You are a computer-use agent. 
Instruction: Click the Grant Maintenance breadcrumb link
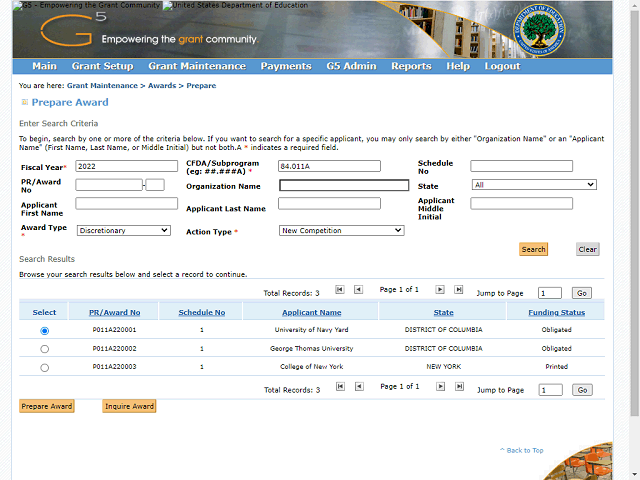[102, 86]
